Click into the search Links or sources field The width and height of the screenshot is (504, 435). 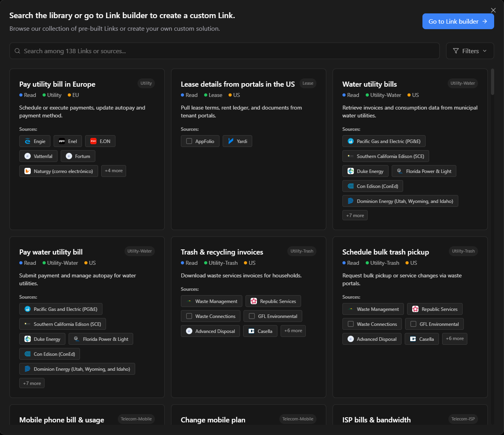pyautogui.click(x=225, y=51)
